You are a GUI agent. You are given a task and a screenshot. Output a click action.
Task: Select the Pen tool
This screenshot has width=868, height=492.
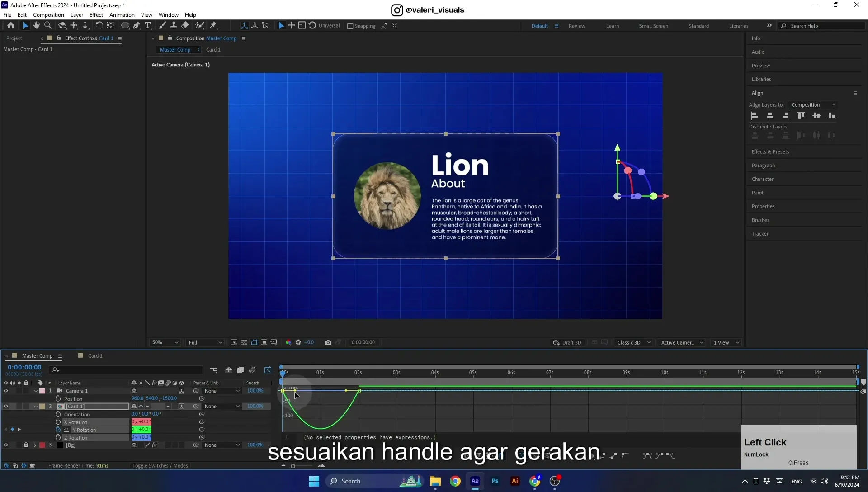[x=137, y=26]
